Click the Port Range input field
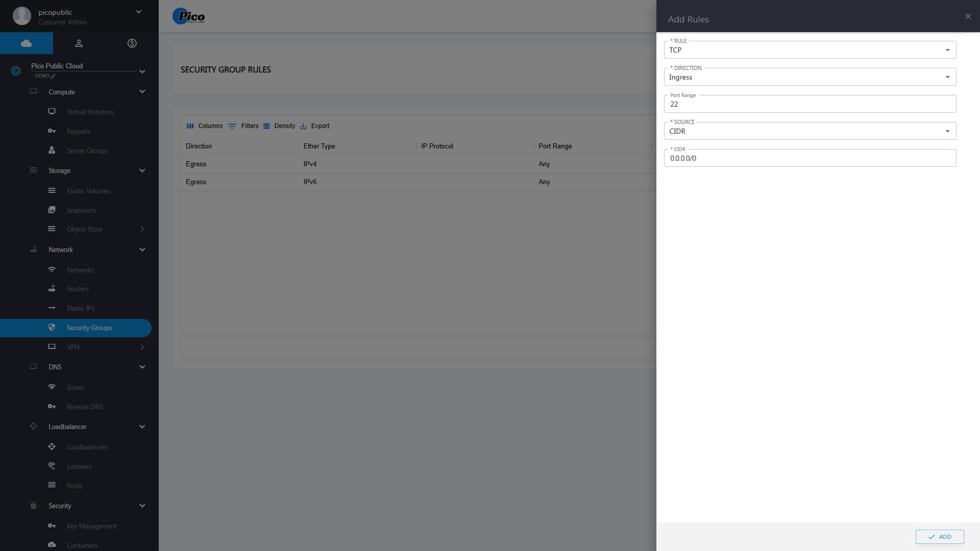The width and height of the screenshot is (980, 551). [x=810, y=104]
